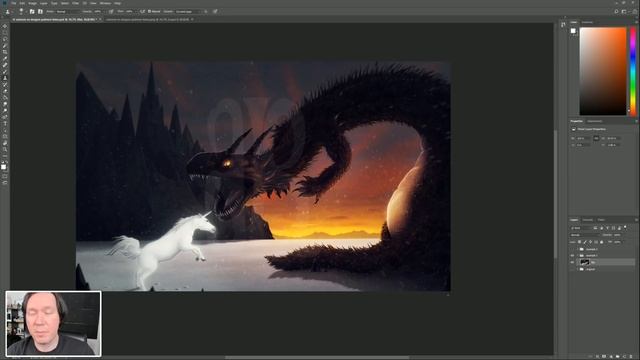Switch to the Adjustments tab

[x=594, y=121]
